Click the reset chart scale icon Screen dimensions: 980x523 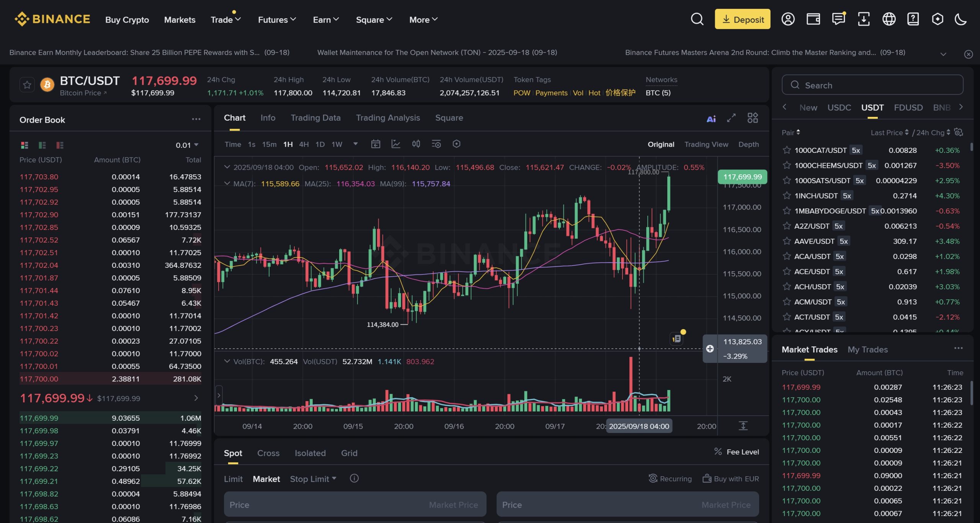(743, 426)
